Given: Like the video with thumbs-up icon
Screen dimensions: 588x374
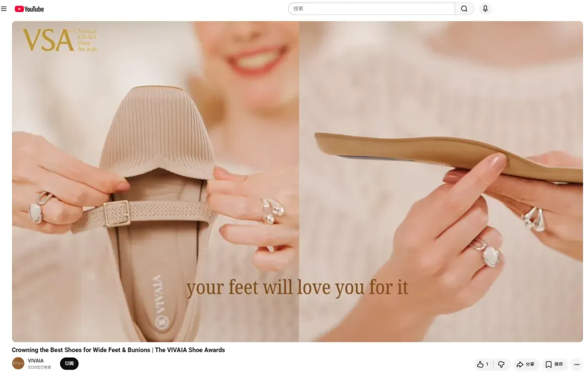Looking at the screenshot, I should click(480, 364).
